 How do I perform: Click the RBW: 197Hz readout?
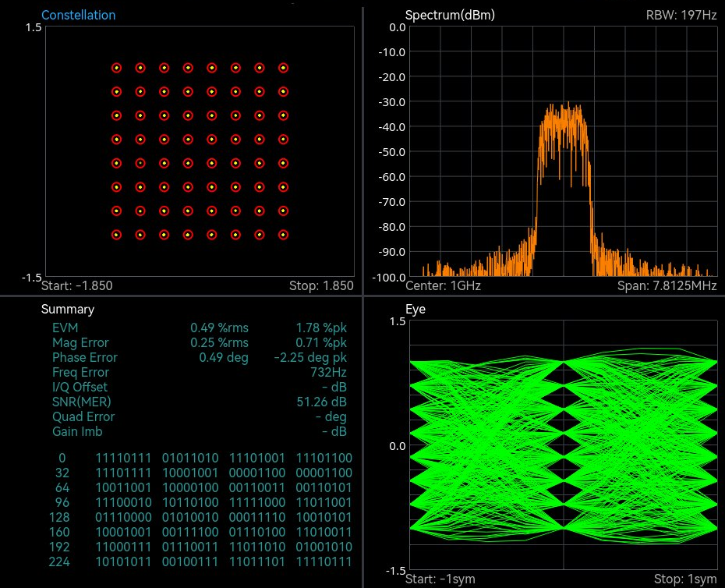681,15
